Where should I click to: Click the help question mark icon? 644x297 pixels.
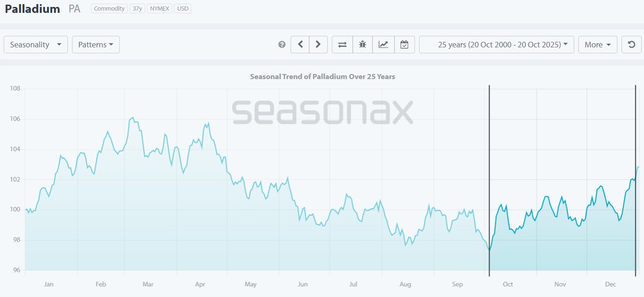coord(282,45)
